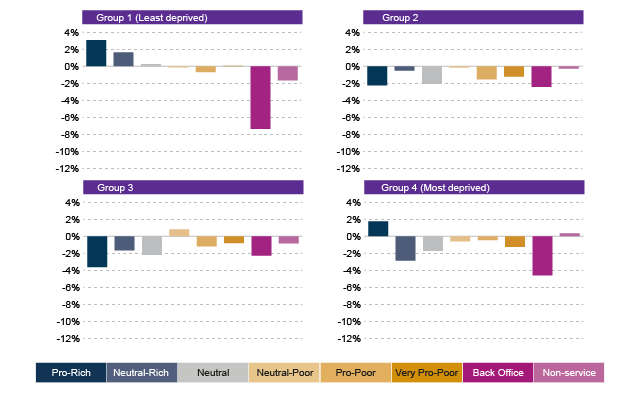Click the Pro-Rich bar in Group 3
The image size is (640, 400).
tap(96, 252)
